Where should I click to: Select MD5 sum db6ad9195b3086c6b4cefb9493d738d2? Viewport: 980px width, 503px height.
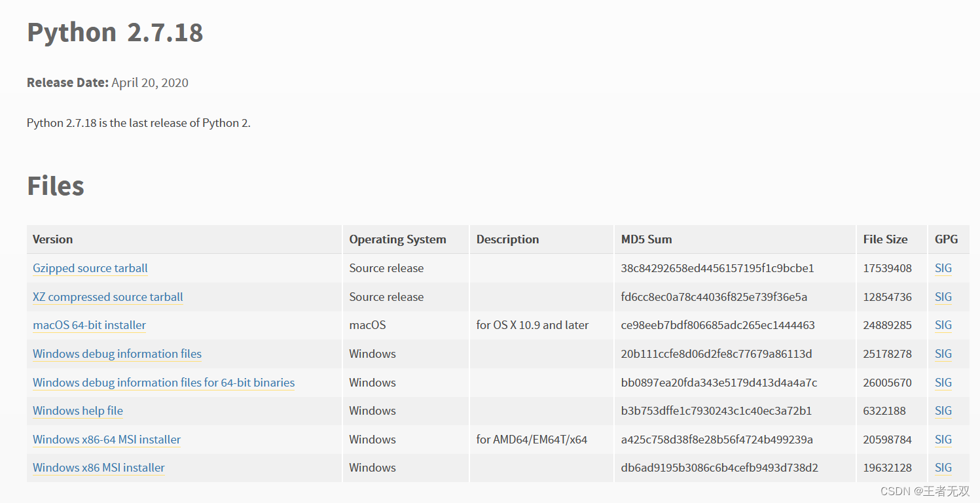(719, 468)
